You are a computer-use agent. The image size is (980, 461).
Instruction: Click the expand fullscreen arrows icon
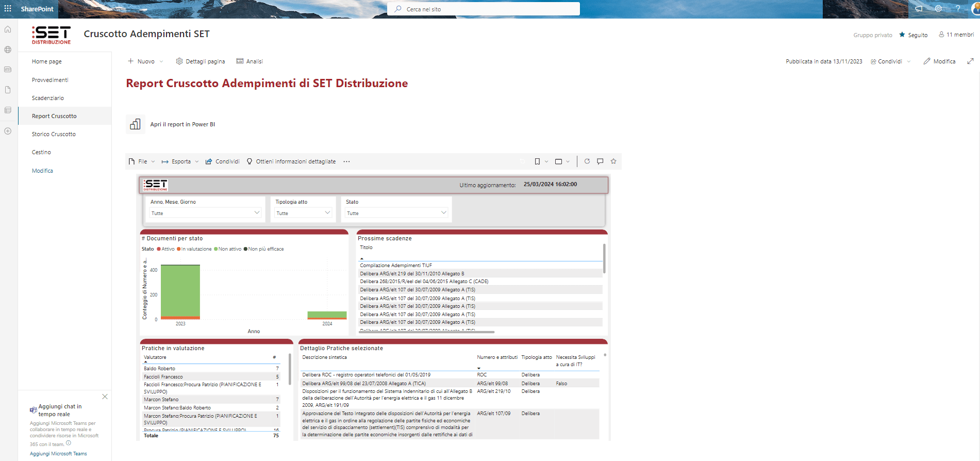[970, 61]
